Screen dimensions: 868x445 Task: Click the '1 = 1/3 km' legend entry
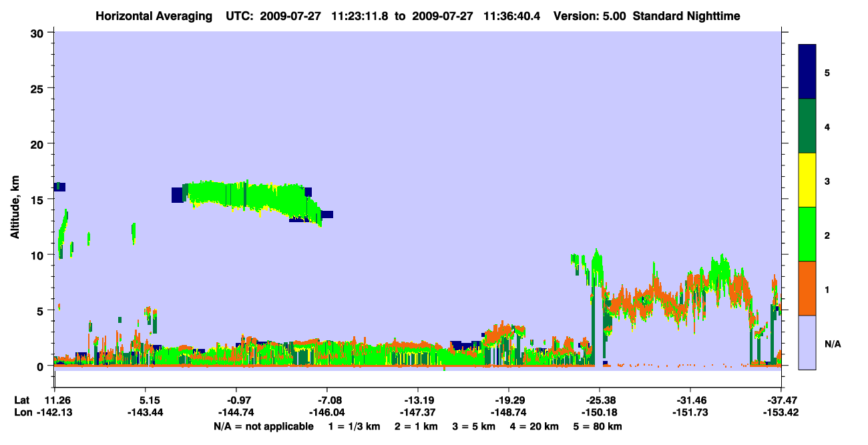[x=353, y=426]
